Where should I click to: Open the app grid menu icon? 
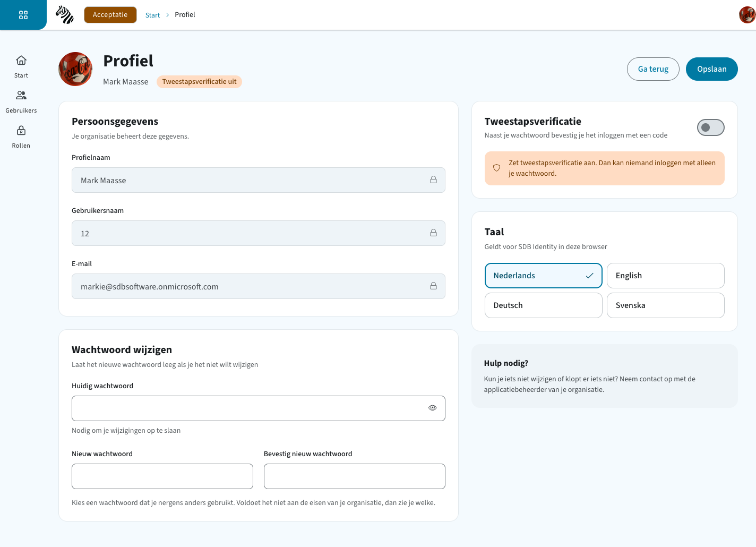coord(23,15)
